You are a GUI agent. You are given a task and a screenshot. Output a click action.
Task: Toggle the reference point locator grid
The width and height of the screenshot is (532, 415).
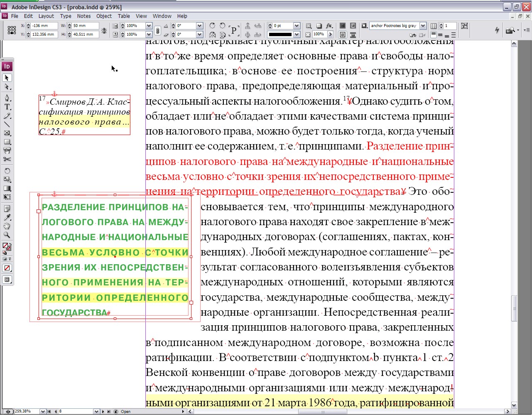coord(12,30)
